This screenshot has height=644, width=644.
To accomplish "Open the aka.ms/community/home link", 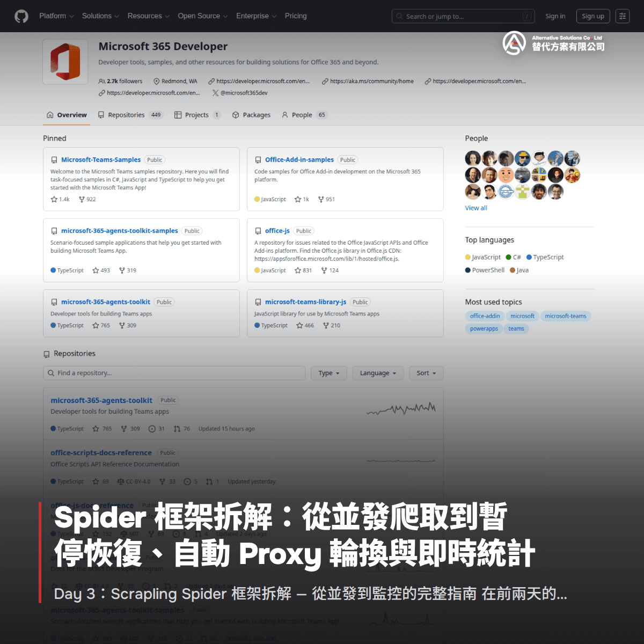I will point(368,81).
